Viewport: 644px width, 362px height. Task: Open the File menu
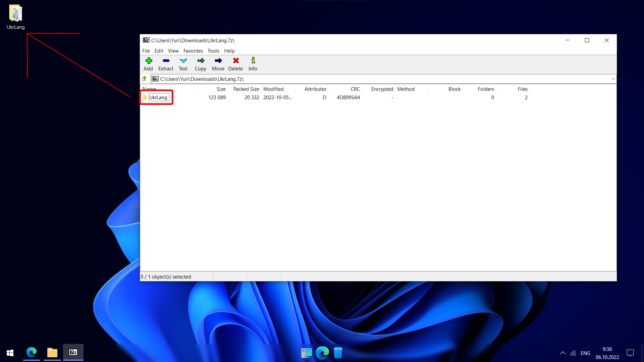pyautogui.click(x=146, y=51)
